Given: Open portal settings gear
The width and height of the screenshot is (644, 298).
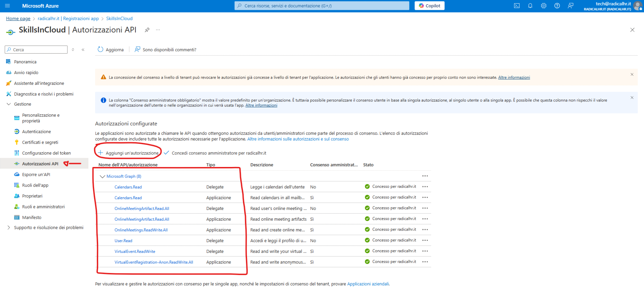Looking at the screenshot, I should tap(543, 6).
